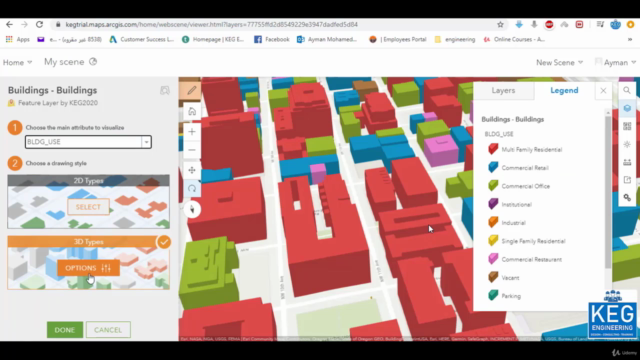This screenshot has width=640, height=360.
Task: Click the 3D Types selected checkmark
Action: tap(164, 242)
